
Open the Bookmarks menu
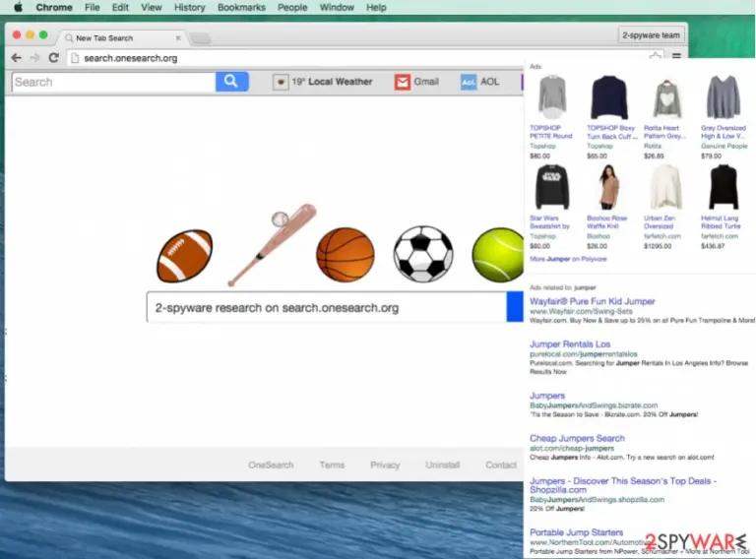(x=241, y=7)
